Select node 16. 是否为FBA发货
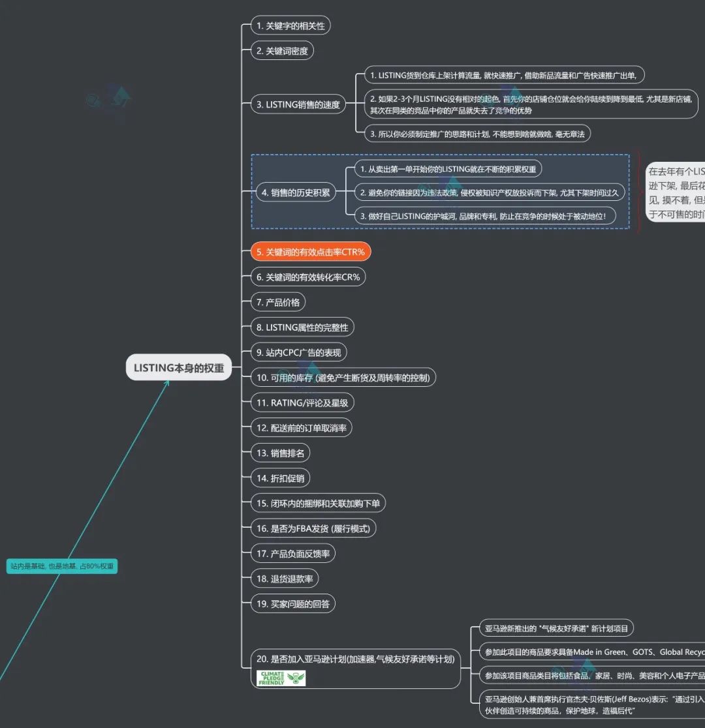The width and height of the screenshot is (705, 728). pyautogui.click(x=313, y=528)
